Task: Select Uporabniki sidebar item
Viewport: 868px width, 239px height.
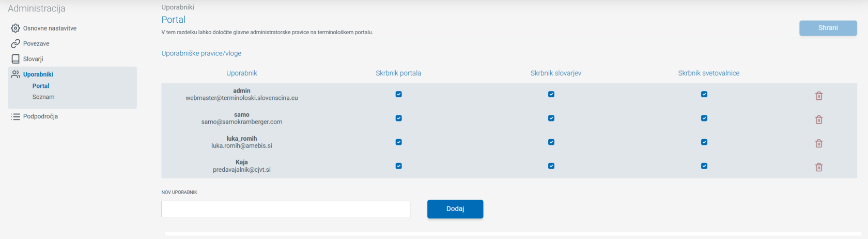Action: [38, 74]
